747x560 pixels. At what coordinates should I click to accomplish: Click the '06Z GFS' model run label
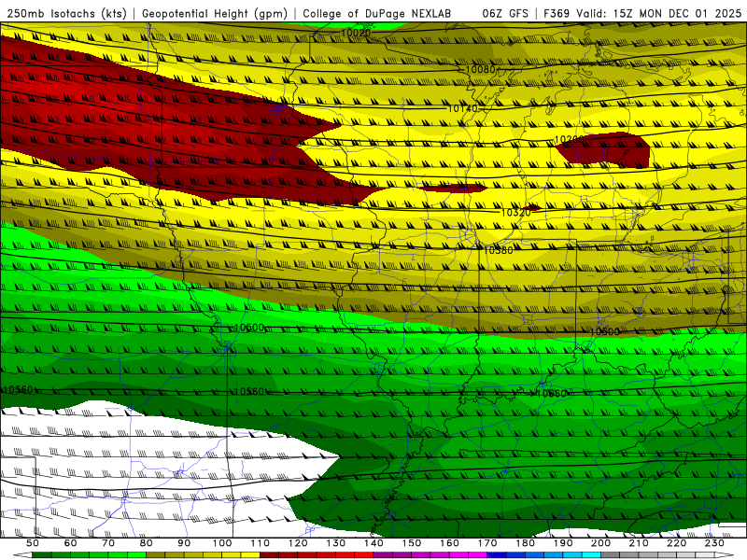pos(505,13)
